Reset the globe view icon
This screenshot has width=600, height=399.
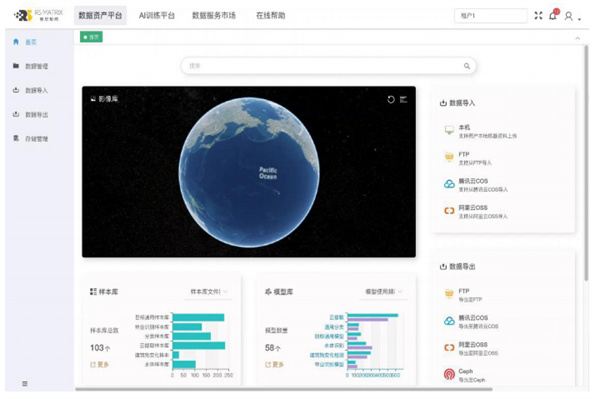(x=391, y=99)
